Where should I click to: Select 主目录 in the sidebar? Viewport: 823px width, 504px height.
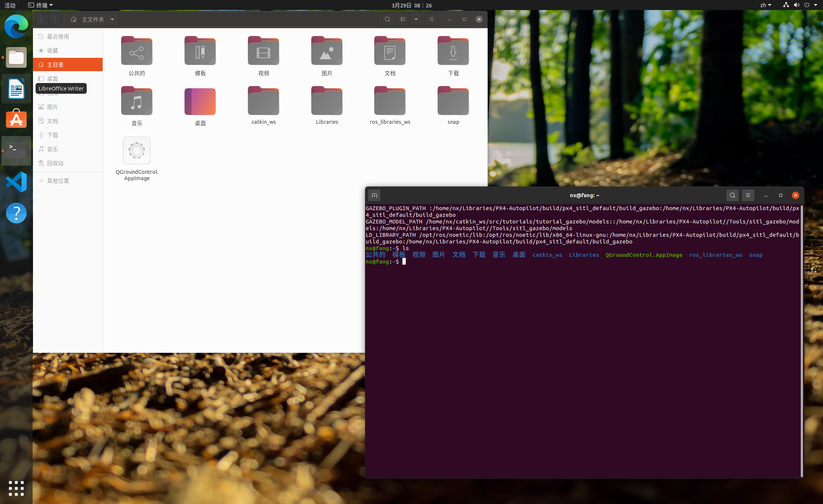point(68,64)
